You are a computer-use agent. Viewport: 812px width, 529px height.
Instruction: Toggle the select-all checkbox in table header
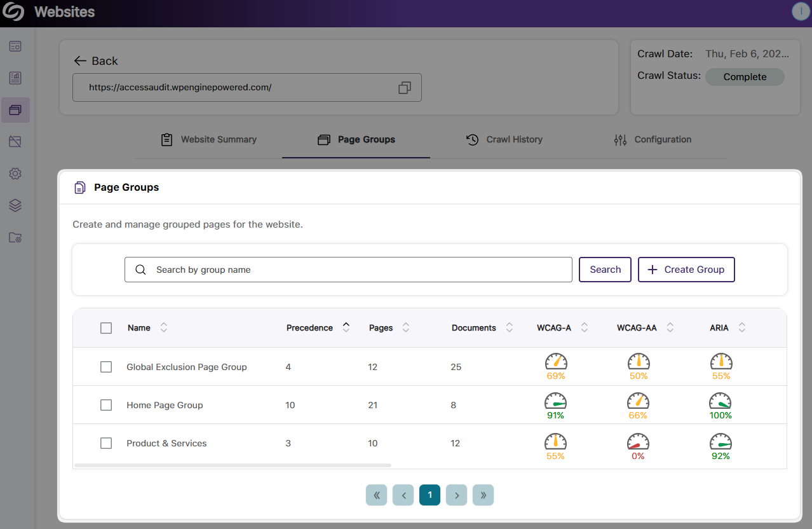pos(106,328)
